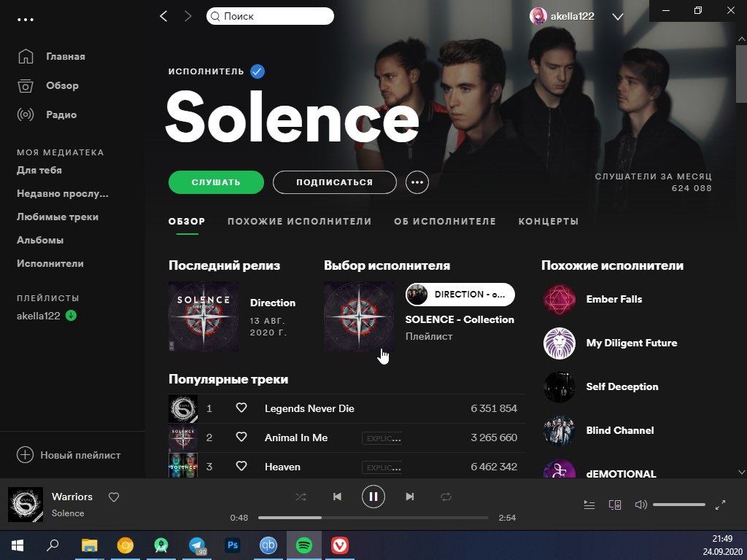Screen dimensions: 747x560
Task: Skip to next track
Action: tap(410, 497)
